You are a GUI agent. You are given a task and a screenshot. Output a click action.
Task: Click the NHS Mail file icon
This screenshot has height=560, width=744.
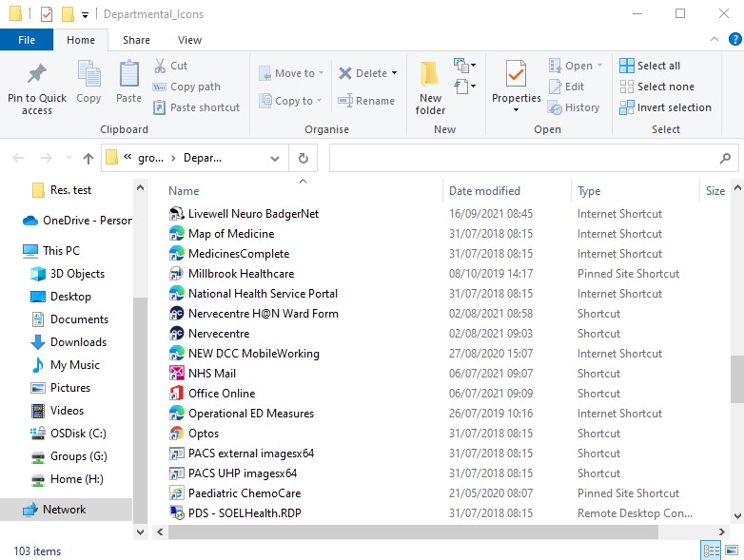pyautogui.click(x=177, y=374)
